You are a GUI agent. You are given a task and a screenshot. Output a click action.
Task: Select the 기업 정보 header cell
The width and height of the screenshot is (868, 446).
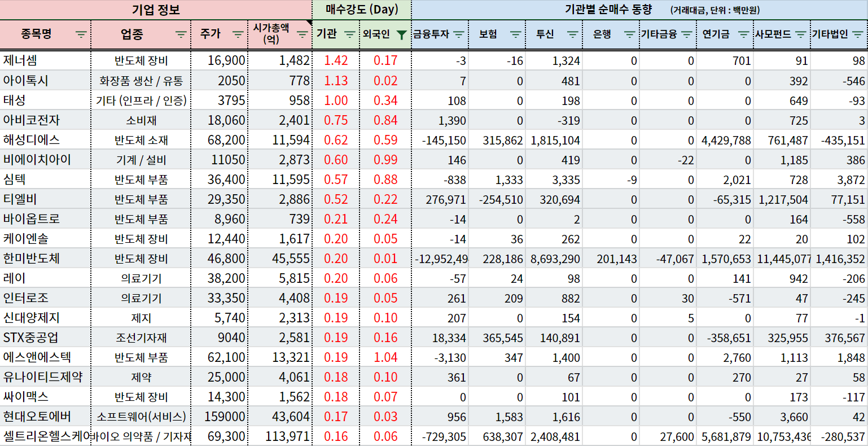[156, 10]
